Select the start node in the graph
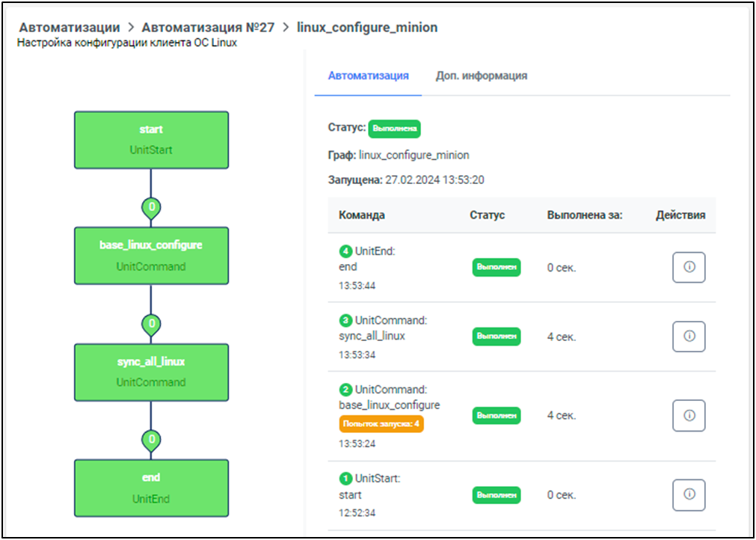The height and width of the screenshot is (540, 756). 151,140
